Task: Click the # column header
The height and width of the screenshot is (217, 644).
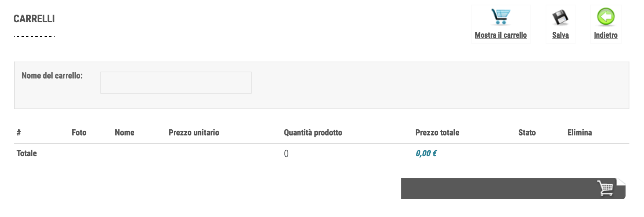Action: coord(18,133)
